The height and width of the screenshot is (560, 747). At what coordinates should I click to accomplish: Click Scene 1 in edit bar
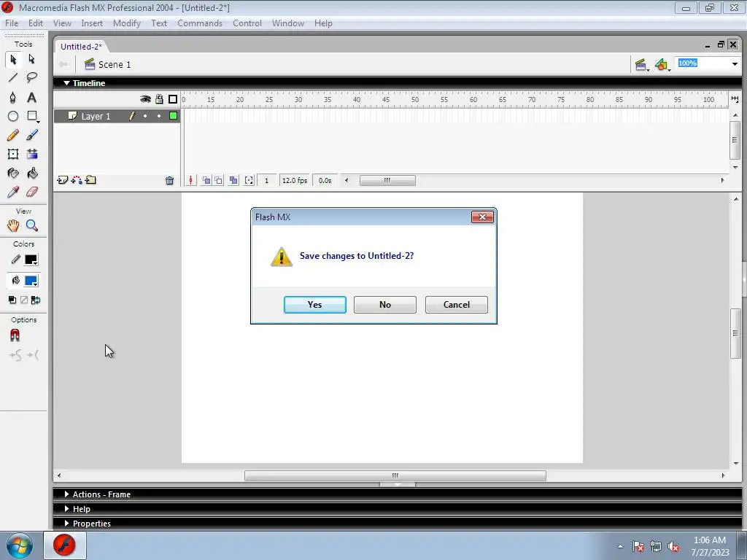click(108, 64)
